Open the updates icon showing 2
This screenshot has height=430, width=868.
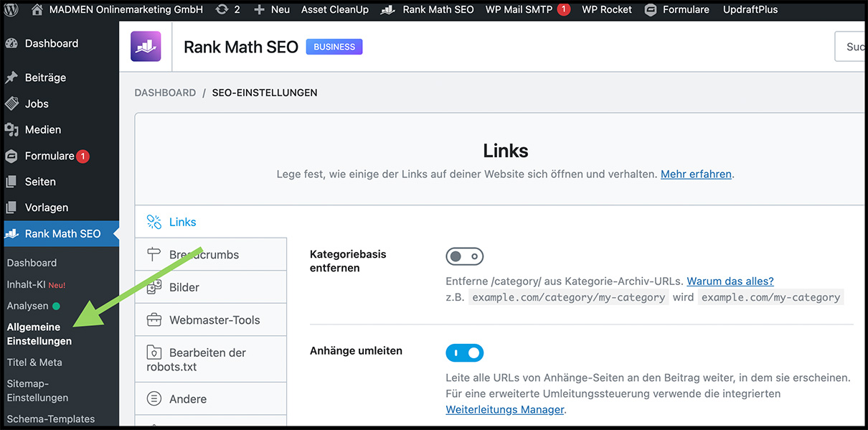(x=222, y=9)
